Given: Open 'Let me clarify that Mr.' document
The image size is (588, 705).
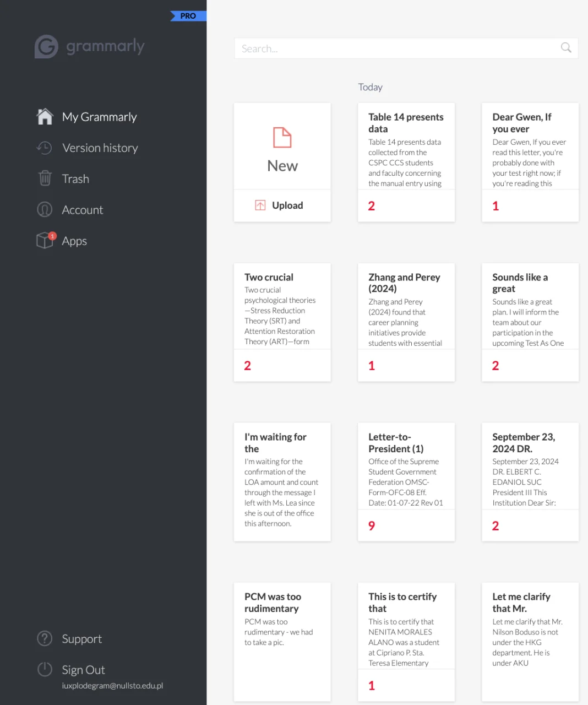Looking at the screenshot, I should (530, 642).
